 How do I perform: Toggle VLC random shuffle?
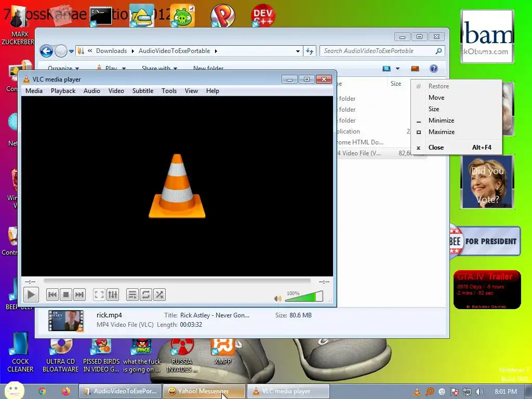coord(159,295)
